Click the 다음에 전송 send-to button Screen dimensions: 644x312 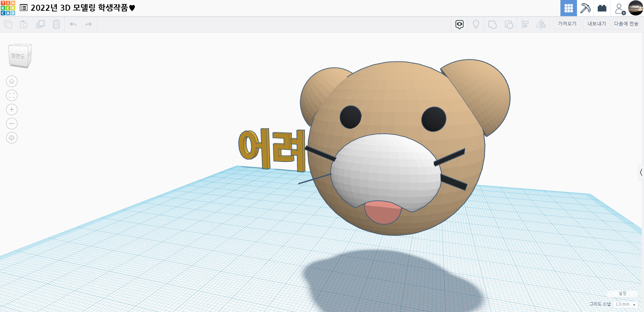(x=626, y=24)
